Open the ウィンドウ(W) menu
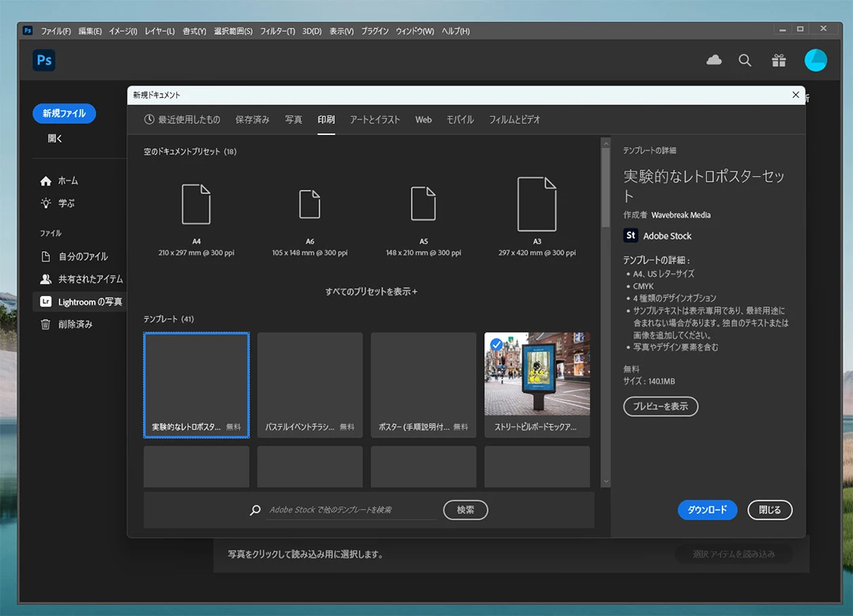Image resolution: width=853 pixels, height=616 pixels. tap(415, 31)
